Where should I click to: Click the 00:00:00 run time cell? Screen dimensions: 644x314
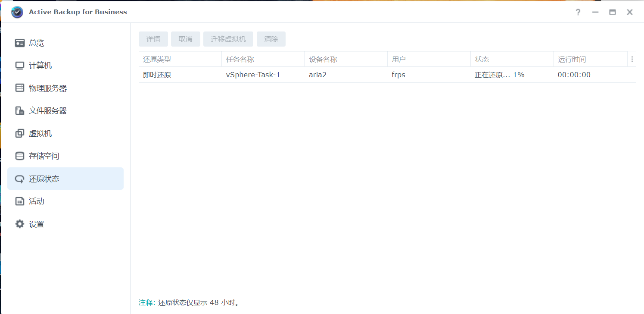591,75
